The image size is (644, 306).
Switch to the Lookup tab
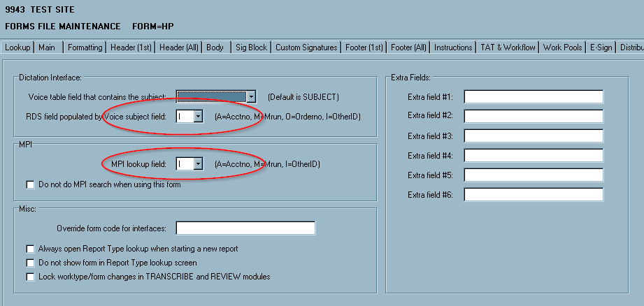coord(17,48)
